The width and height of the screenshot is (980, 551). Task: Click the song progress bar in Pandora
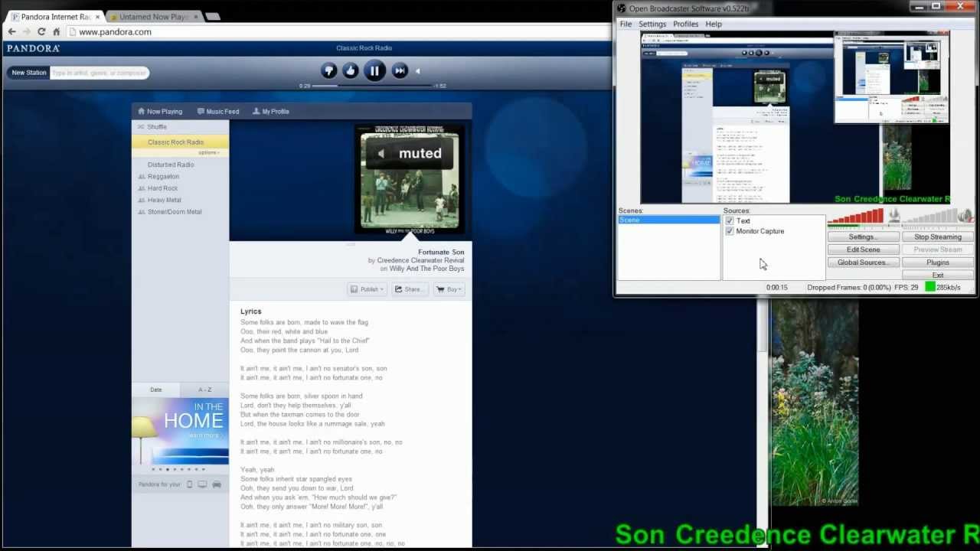(374, 86)
